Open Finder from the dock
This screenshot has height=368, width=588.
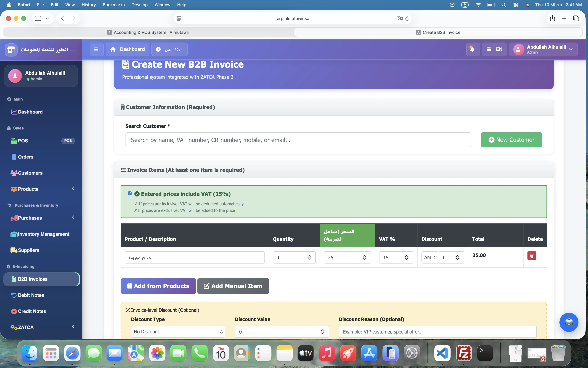30,353
